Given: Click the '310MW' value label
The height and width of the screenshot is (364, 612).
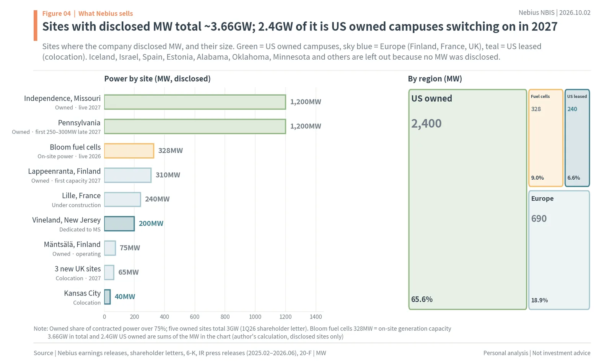Looking at the screenshot, I should click(168, 175).
